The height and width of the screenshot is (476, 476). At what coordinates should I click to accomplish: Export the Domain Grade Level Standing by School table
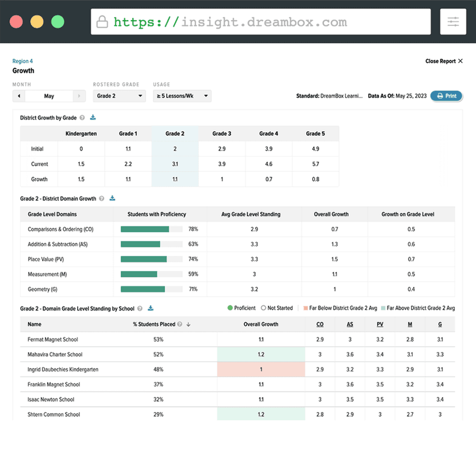151,308
